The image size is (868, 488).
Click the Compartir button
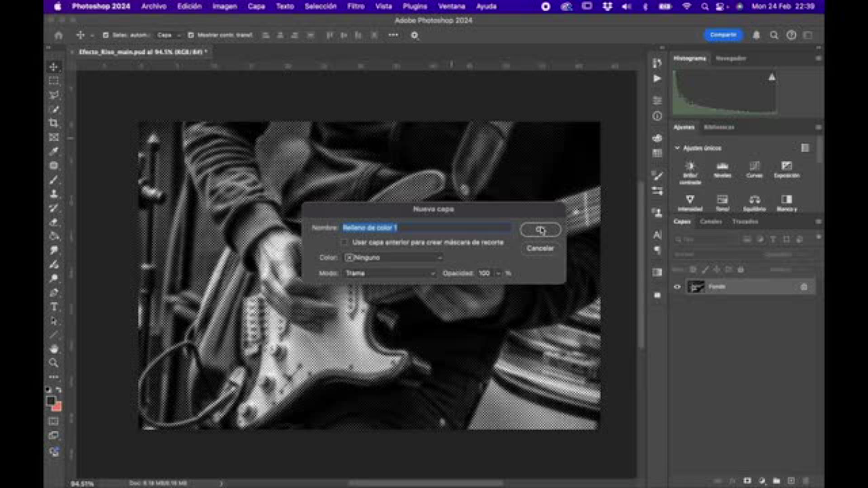[723, 35]
